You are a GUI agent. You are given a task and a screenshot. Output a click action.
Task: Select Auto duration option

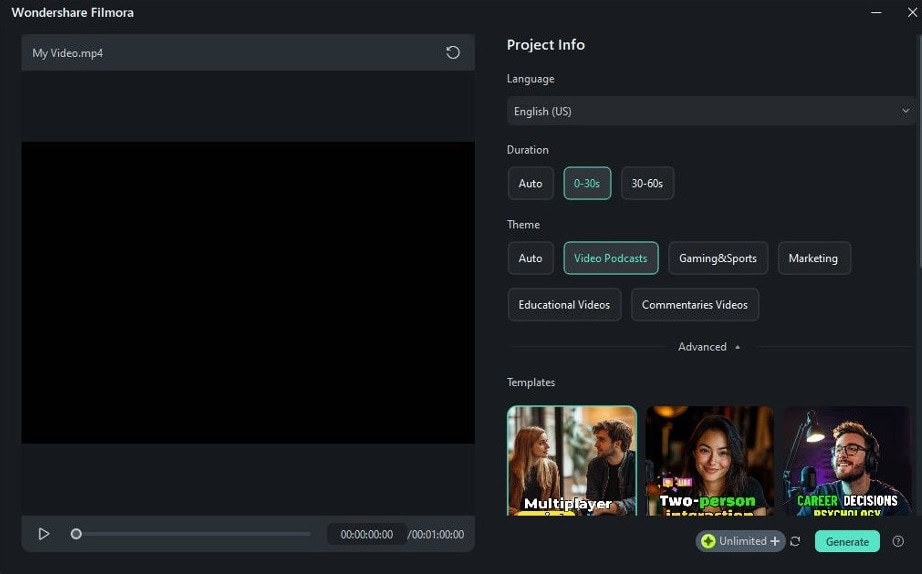pos(530,183)
